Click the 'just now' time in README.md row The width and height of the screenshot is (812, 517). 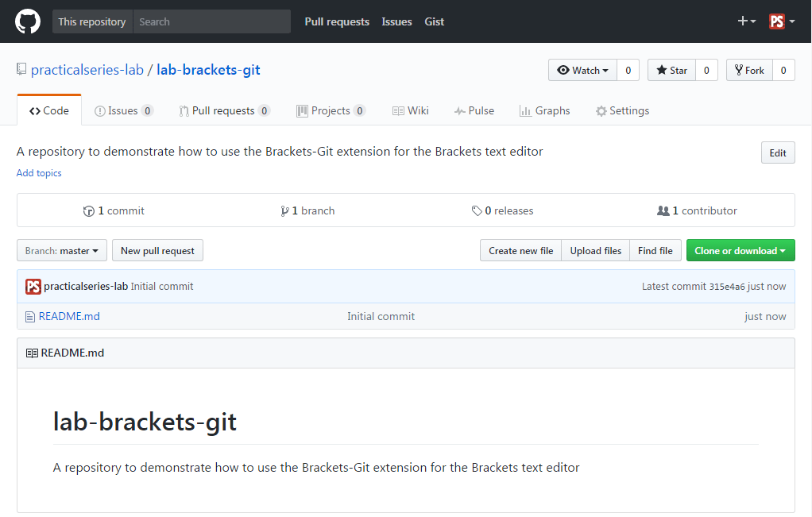(765, 316)
